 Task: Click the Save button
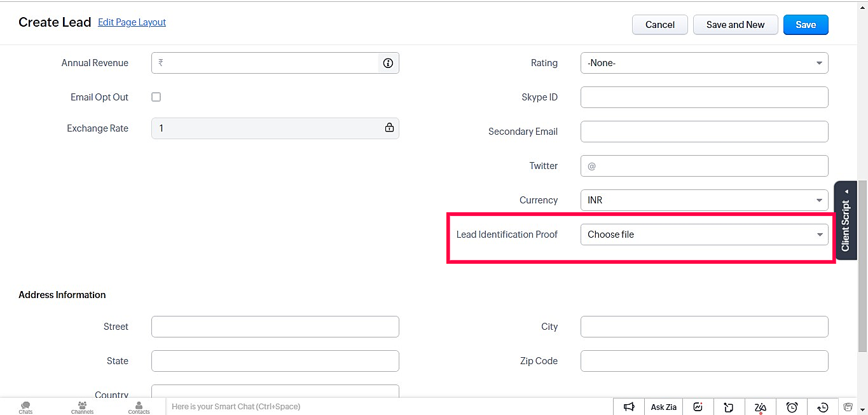click(x=806, y=25)
